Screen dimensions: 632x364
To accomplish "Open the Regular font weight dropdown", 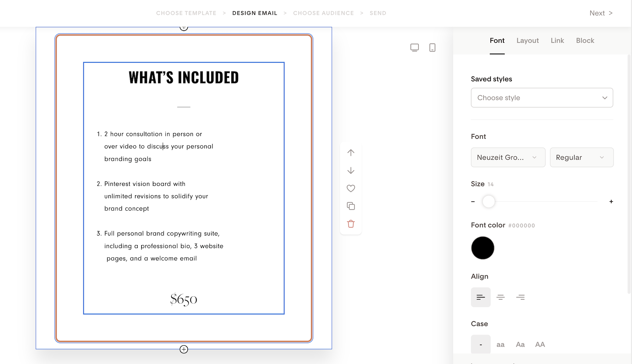I will (581, 157).
